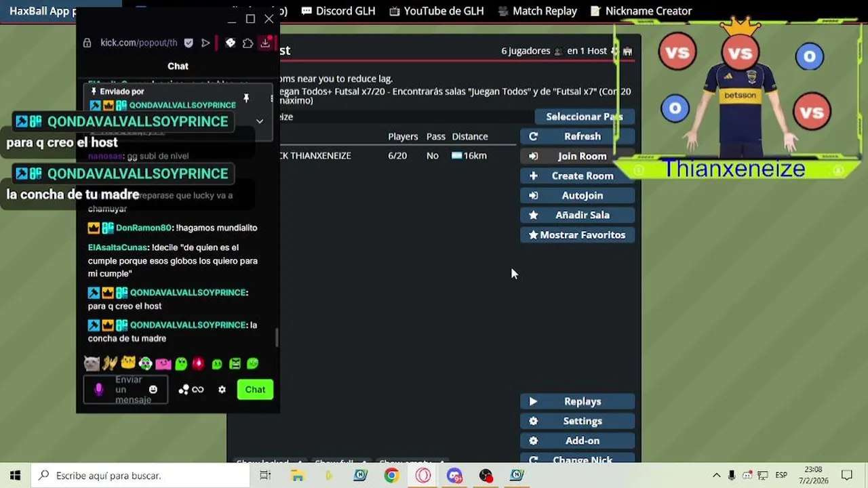The image size is (868, 488).
Task: Open the YouTube de GLH bookmark
Action: point(437,11)
